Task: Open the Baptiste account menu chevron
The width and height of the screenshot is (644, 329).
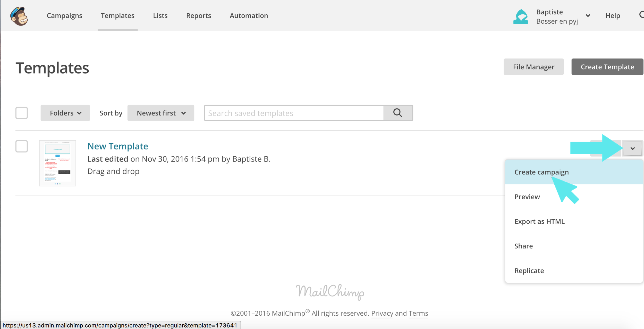Action: [x=588, y=16]
